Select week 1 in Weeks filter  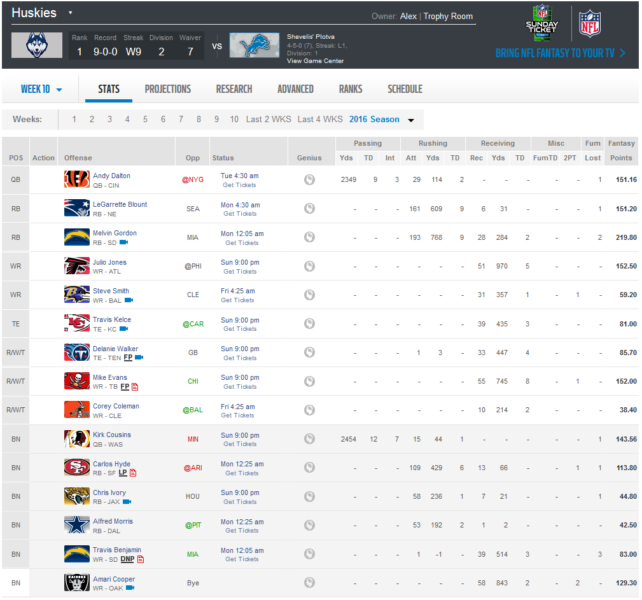[74, 119]
